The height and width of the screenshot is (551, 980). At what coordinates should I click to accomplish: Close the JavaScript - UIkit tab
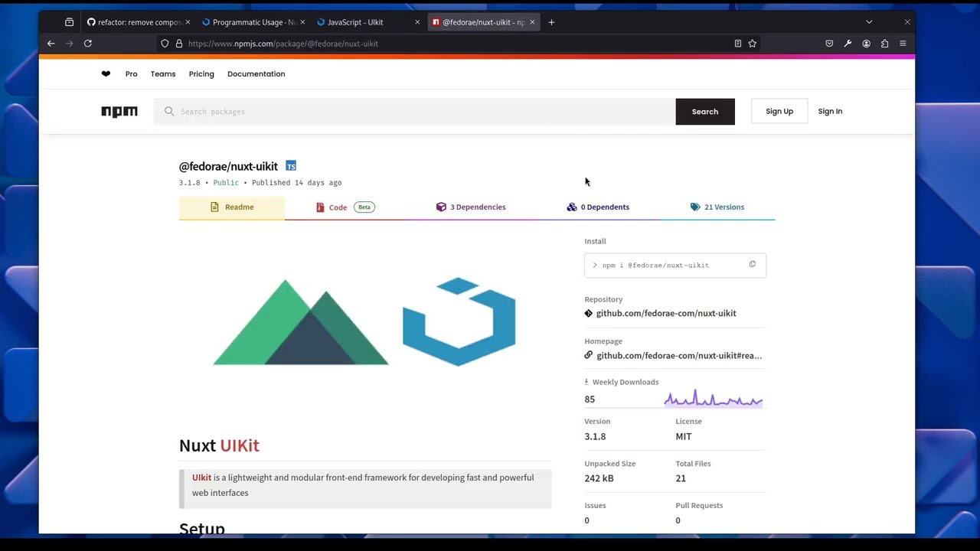click(x=417, y=22)
